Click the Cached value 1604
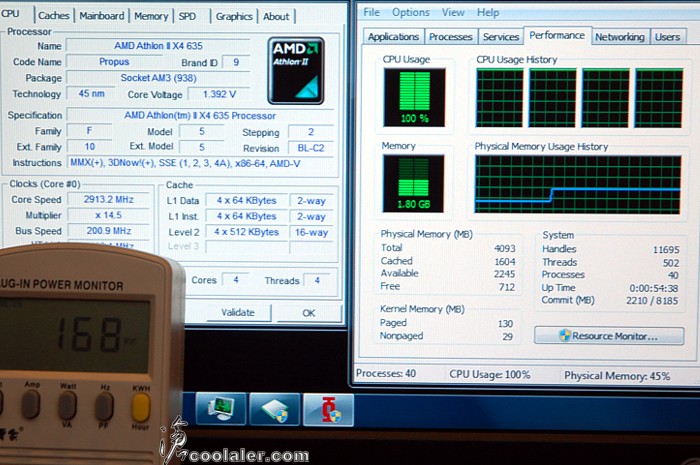 pyautogui.click(x=504, y=262)
